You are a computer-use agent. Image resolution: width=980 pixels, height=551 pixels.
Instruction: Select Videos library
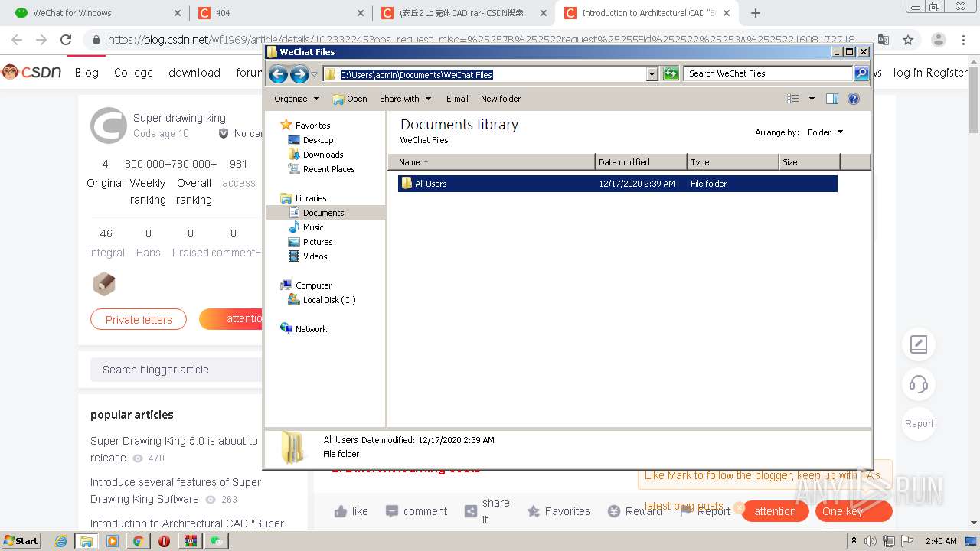308,256
